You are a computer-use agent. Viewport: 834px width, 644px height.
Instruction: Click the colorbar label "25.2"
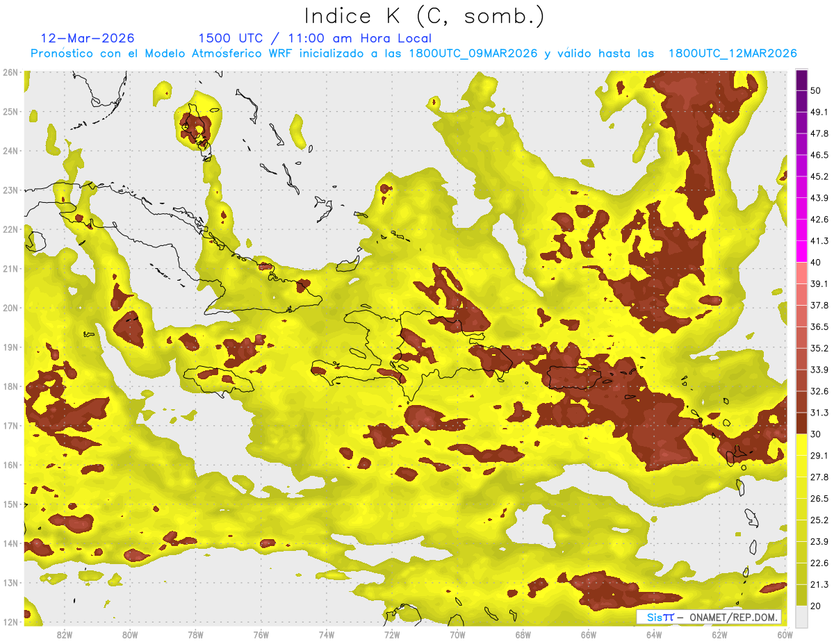point(819,520)
